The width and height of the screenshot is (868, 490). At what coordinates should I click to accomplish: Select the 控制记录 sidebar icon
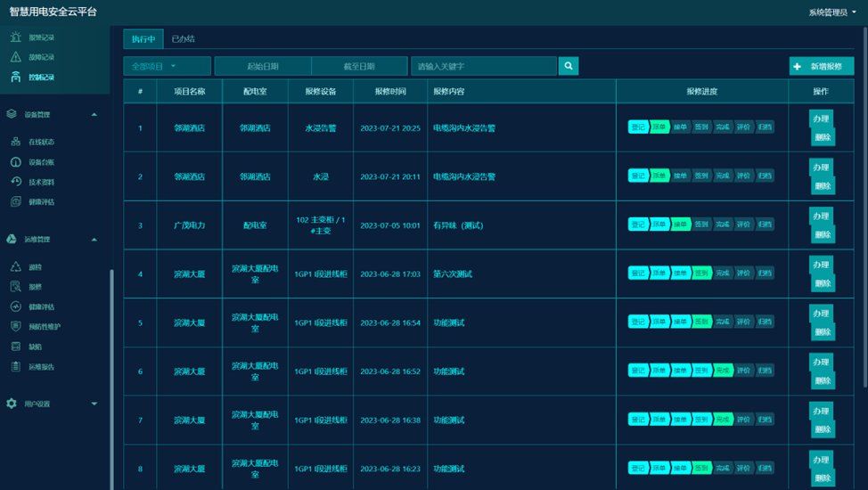pyautogui.click(x=15, y=77)
